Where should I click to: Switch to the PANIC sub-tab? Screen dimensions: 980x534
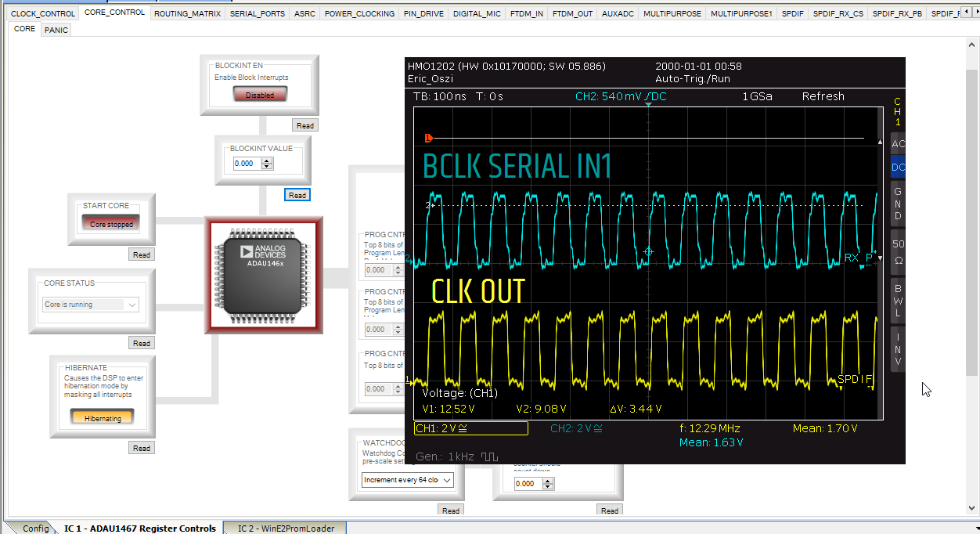point(56,30)
